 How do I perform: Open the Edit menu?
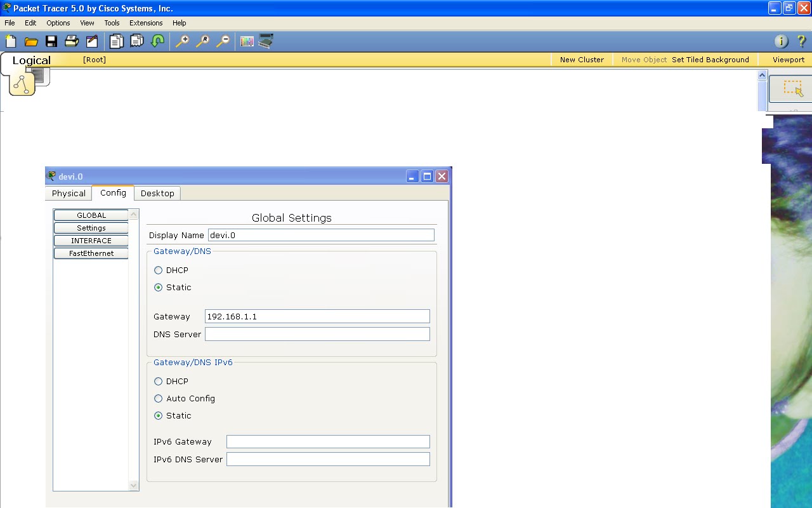(30, 23)
